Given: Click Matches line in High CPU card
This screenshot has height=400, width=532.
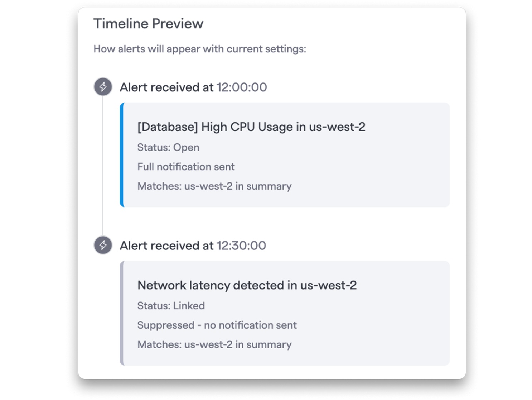Looking at the screenshot, I should pos(214,186).
